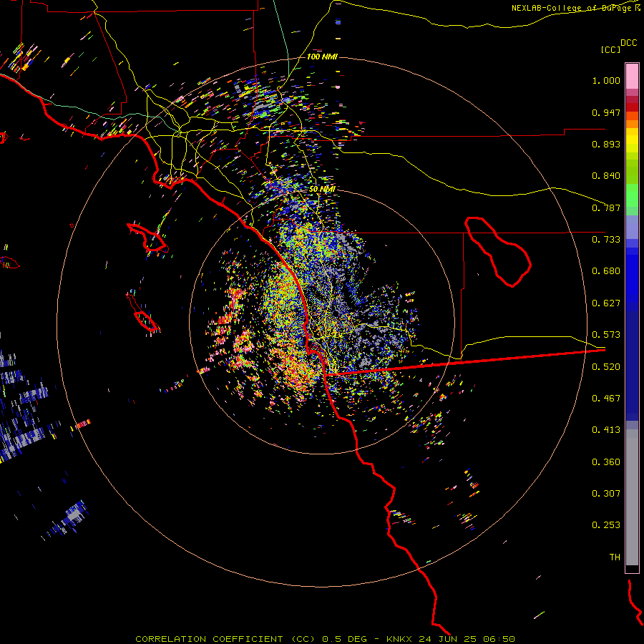Pick the lavender segment near 0.733
This screenshot has height=644, width=644.
[632, 227]
